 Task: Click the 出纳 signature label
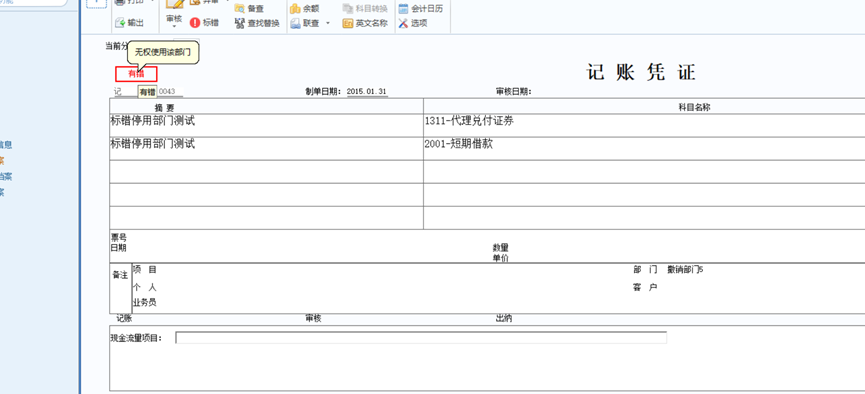pyautogui.click(x=505, y=318)
